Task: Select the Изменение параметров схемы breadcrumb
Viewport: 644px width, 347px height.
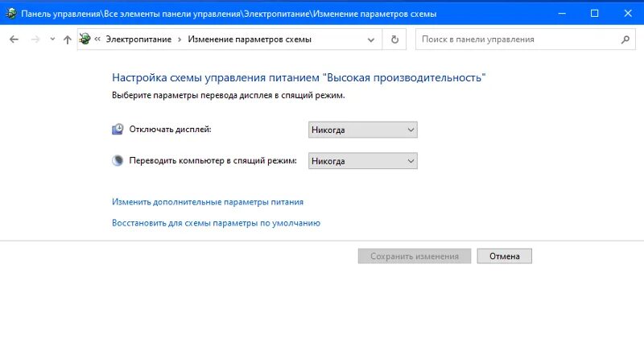Action: click(x=250, y=39)
